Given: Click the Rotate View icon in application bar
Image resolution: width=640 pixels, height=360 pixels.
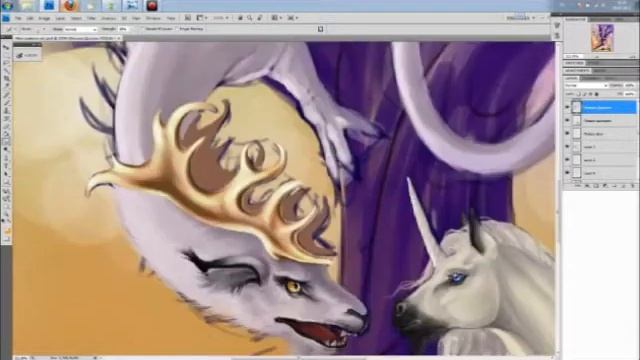Looking at the screenshot, I should (260, 18).
